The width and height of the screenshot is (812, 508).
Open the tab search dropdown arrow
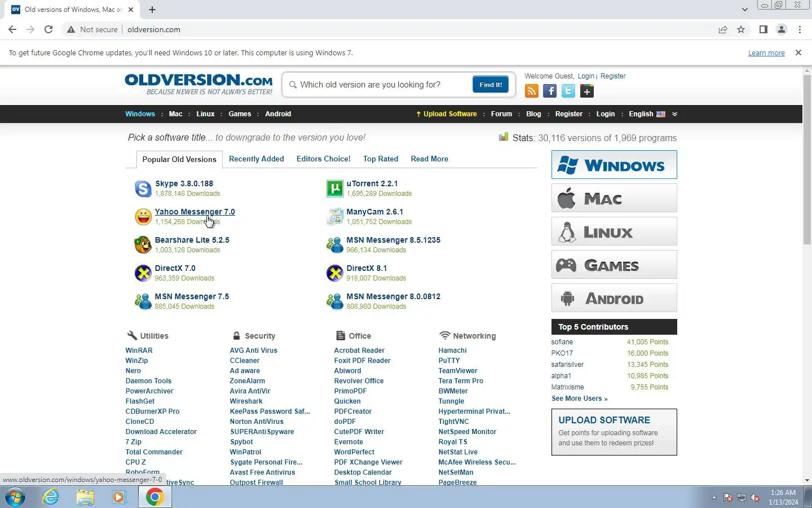click(x=744, y=10)
